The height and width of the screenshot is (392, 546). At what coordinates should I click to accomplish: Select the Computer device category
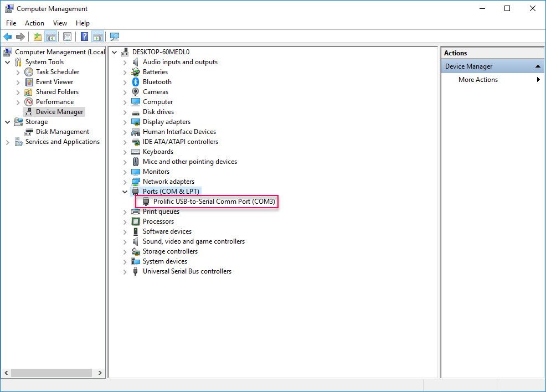[158, 102]
